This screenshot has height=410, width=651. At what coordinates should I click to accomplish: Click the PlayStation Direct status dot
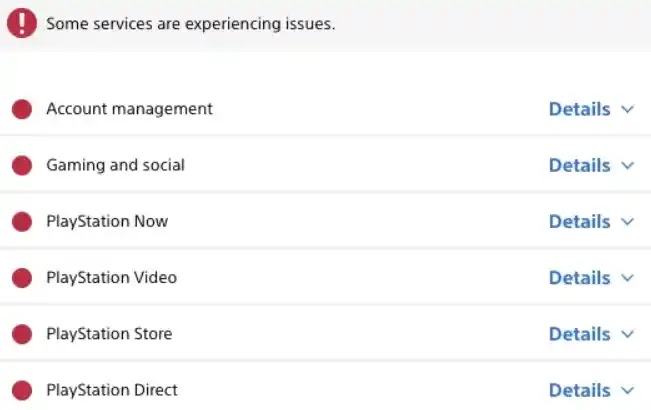[21, 390]
